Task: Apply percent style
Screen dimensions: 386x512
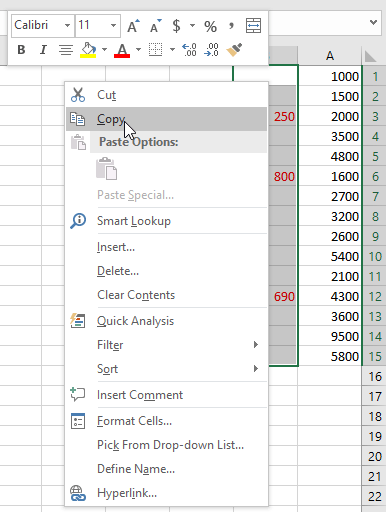Action: click(x=210, y=26)
